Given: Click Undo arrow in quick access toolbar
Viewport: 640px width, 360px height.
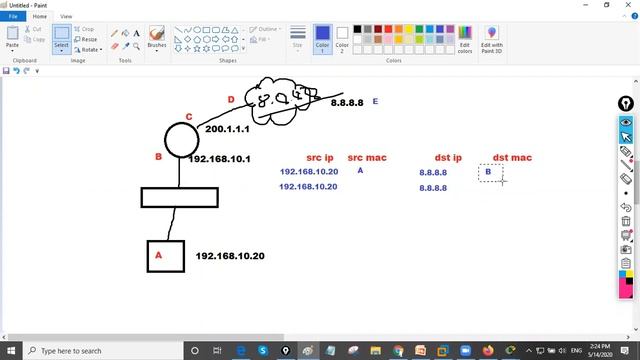Looking at the screenshot, I should point(16,71).
